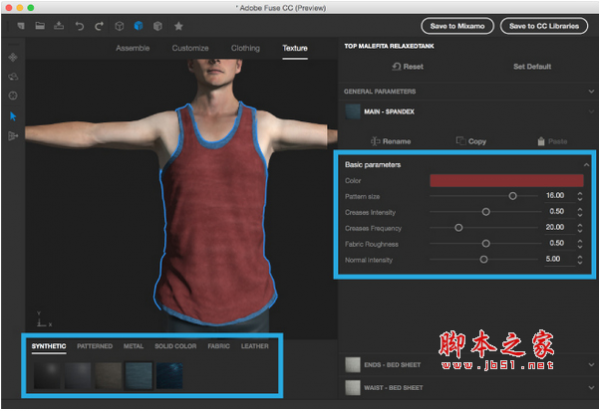Switch to the Customize tab
Screen dimensions: 600x411
(190, 48)
